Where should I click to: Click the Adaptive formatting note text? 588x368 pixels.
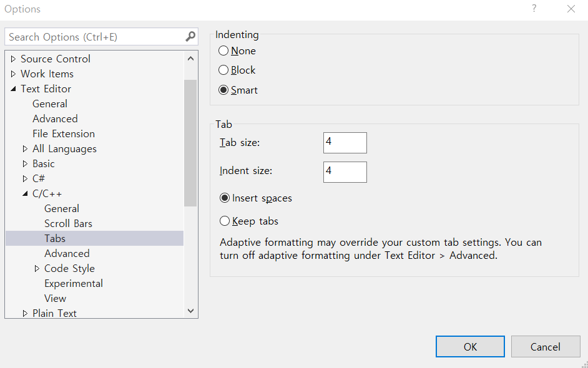[x=381, y=249]
